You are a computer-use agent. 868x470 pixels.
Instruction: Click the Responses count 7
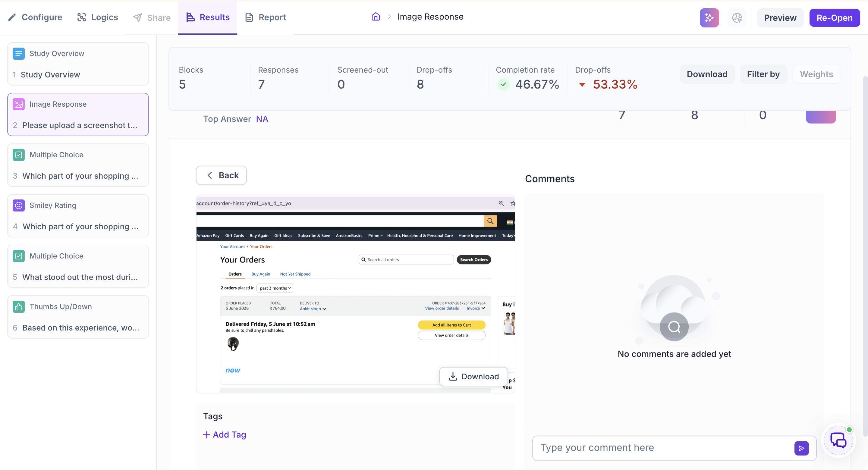pyautogui.click(x=262, y=84)
